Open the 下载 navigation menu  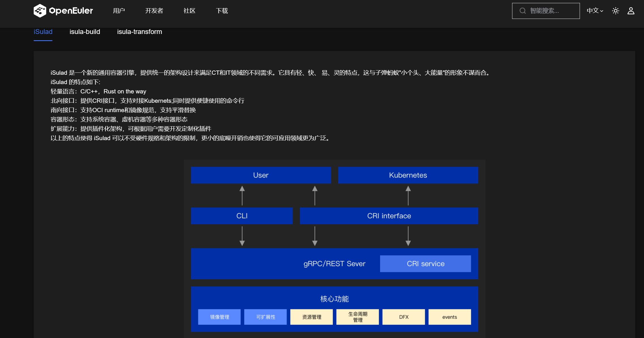tap(222, 11)
